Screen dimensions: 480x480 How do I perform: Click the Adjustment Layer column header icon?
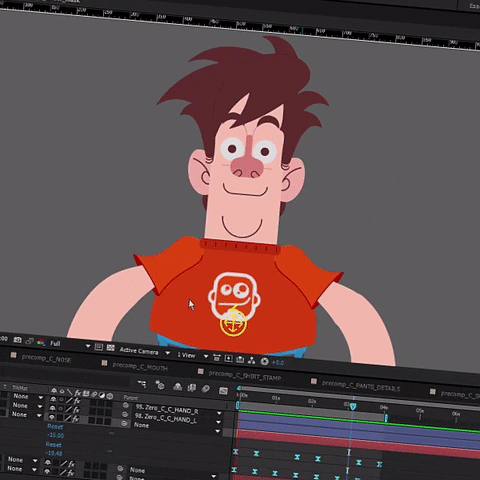click(102, 395)
